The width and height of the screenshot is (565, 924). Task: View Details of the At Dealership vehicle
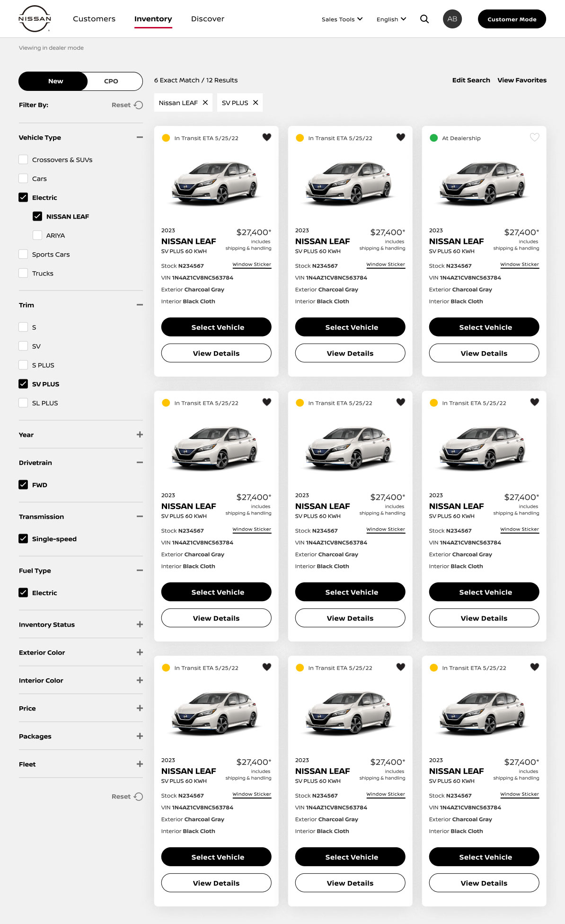(484, 353)
